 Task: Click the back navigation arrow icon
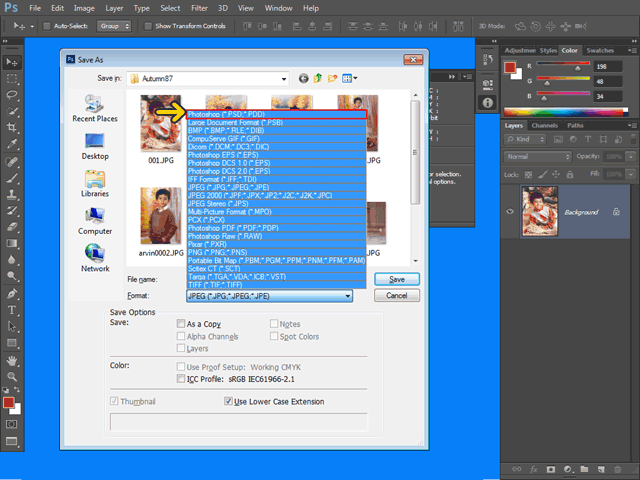coord(303,77)
